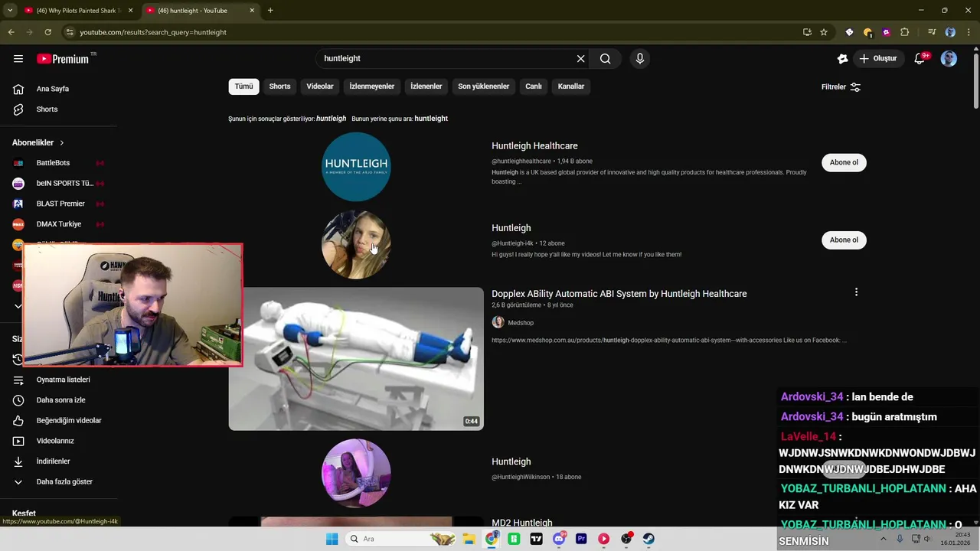Go to the YouTube Premium logo home
Screen dimensions: 980x551
(x=64, y=59)
